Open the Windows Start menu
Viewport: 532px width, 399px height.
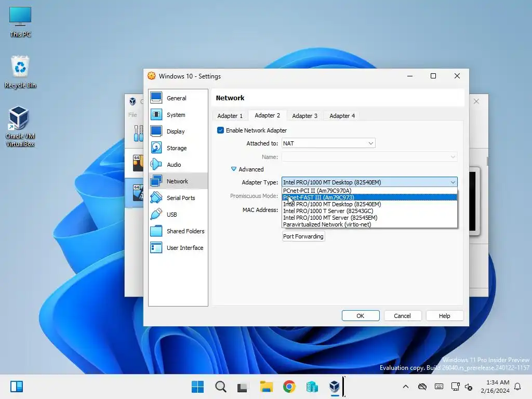click(x=197, y=387)
